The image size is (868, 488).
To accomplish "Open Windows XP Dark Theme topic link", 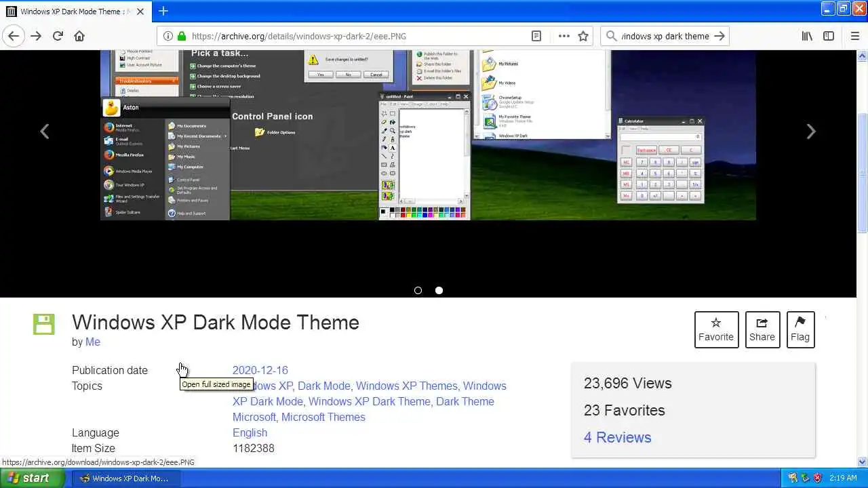I will (x=370, y=401).
